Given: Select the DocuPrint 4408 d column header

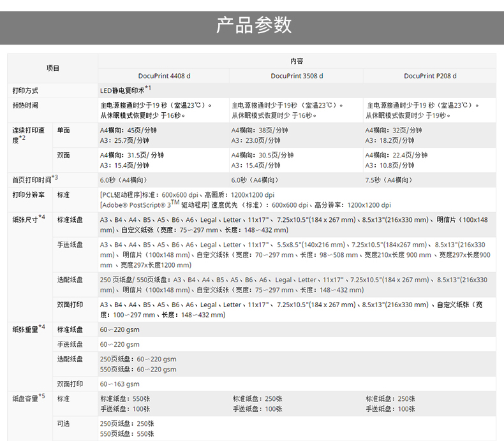Looking at the screenshot, I should (x=164, y=76).
